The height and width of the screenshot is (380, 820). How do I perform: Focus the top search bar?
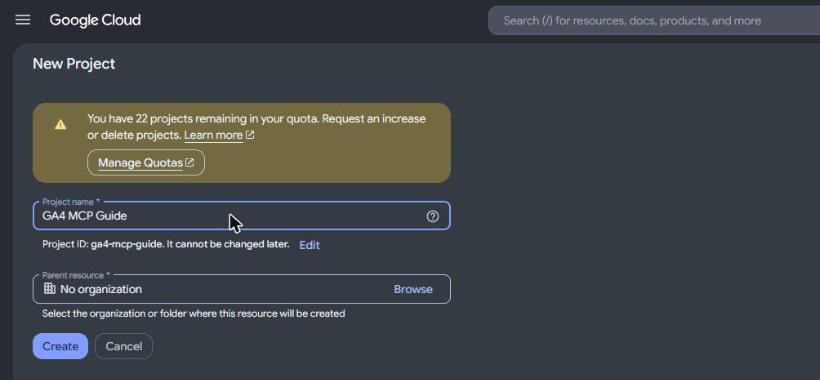654,21
